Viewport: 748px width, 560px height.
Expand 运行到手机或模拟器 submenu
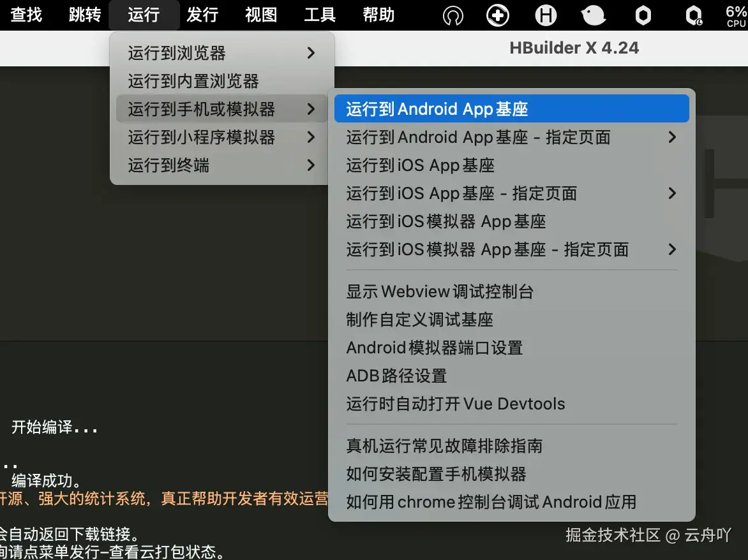(x=222, y=109)
